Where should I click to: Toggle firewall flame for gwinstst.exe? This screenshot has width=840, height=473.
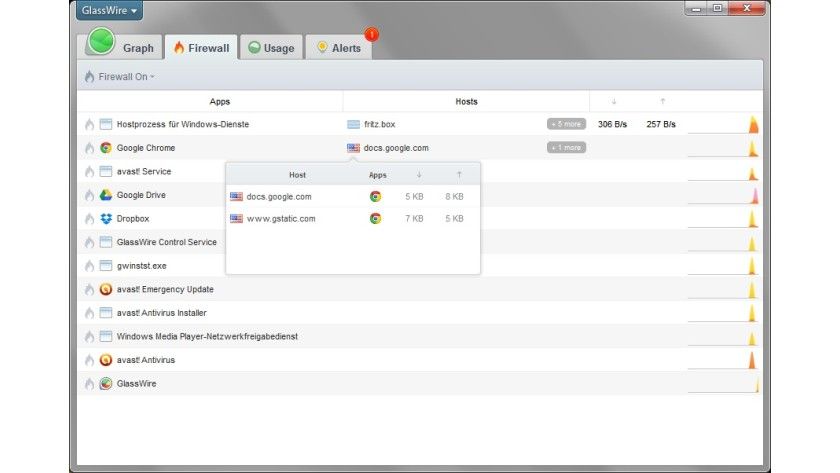click(89, 266)
